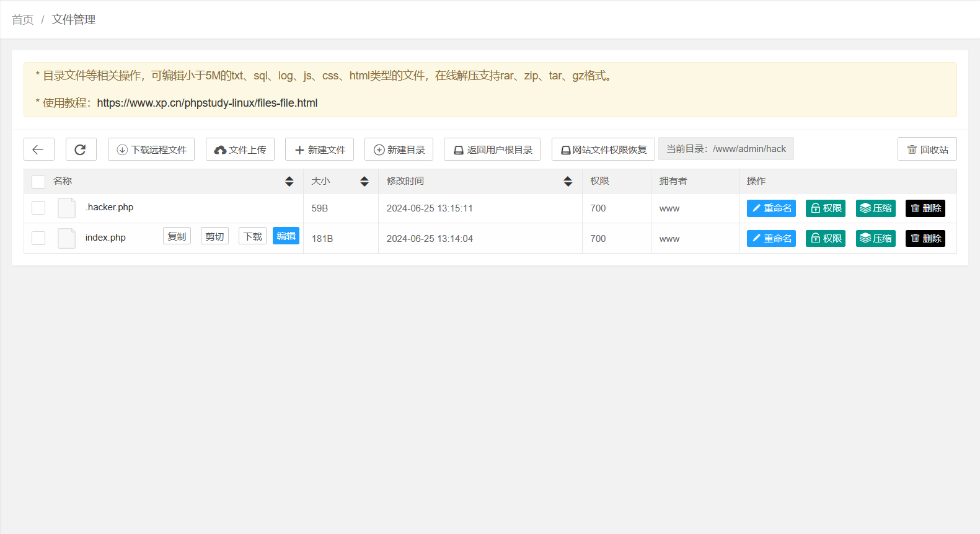Image resolution: width=980 pixels, height=534 pixels.
Task: Compress .hacker.php with 压缩
Action: tap(876, 208)
